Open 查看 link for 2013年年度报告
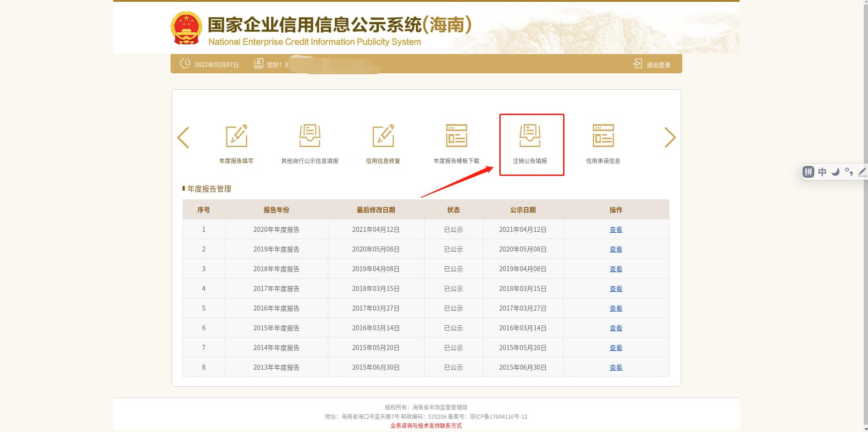Screen dimensions: 868x432 tap(615, 367)
